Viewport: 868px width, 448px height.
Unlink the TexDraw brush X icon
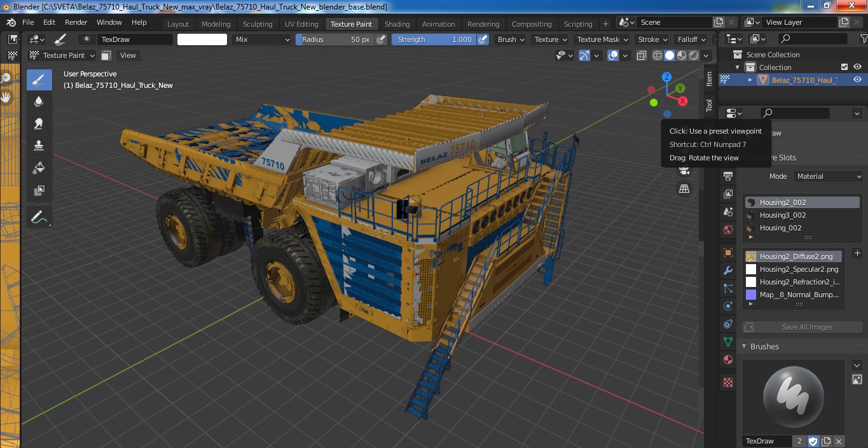point(839,441)
